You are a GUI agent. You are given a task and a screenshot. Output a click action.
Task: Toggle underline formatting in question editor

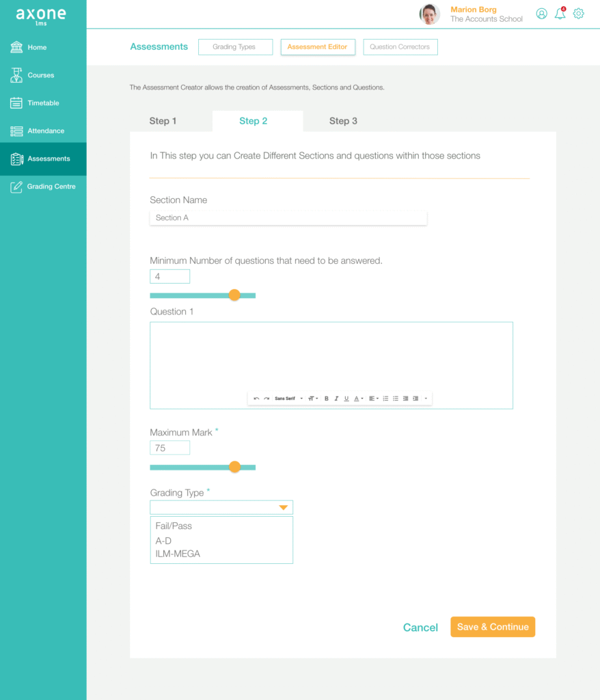pyautogui.click(x=346, y=399)
